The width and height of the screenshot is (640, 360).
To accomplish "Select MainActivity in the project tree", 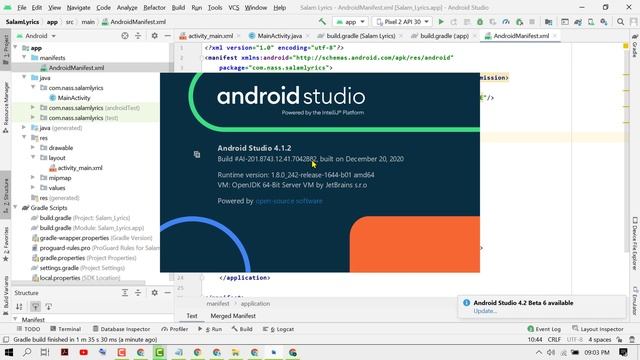I will (x=74, y=98).
